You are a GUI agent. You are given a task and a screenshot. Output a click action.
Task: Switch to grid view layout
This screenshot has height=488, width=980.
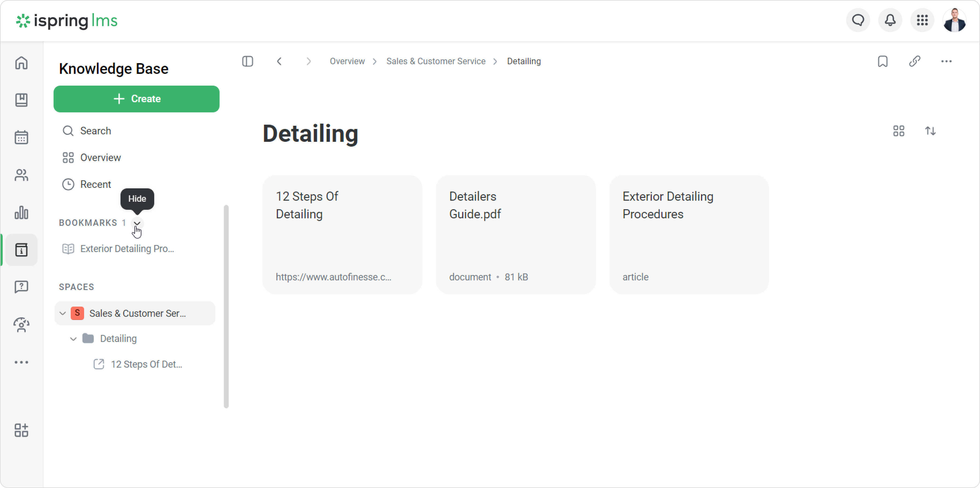pos(899,131)
